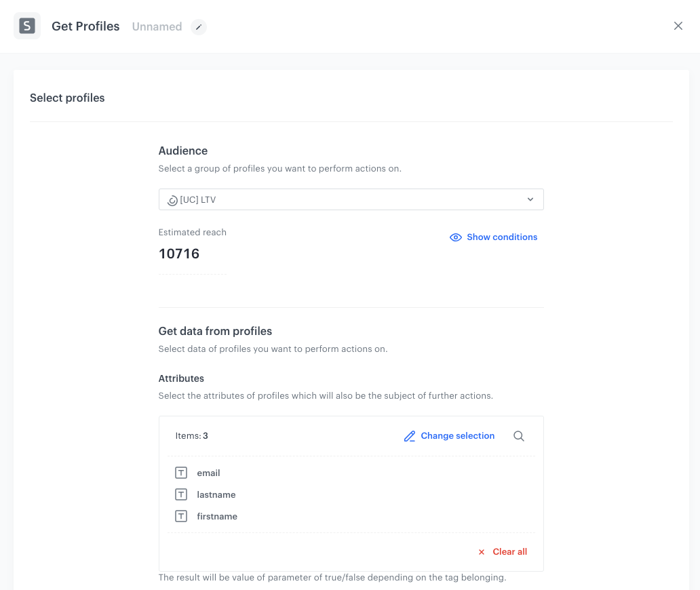Click the pencil icon beside Change selection

[x=409, y=436]
